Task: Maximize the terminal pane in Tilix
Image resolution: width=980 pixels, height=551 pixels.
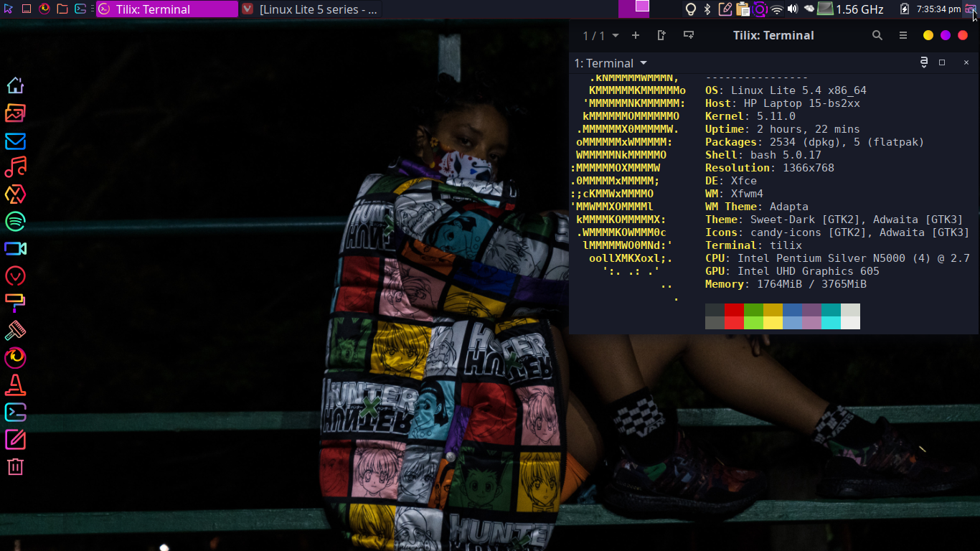Action: pos(942,62)
